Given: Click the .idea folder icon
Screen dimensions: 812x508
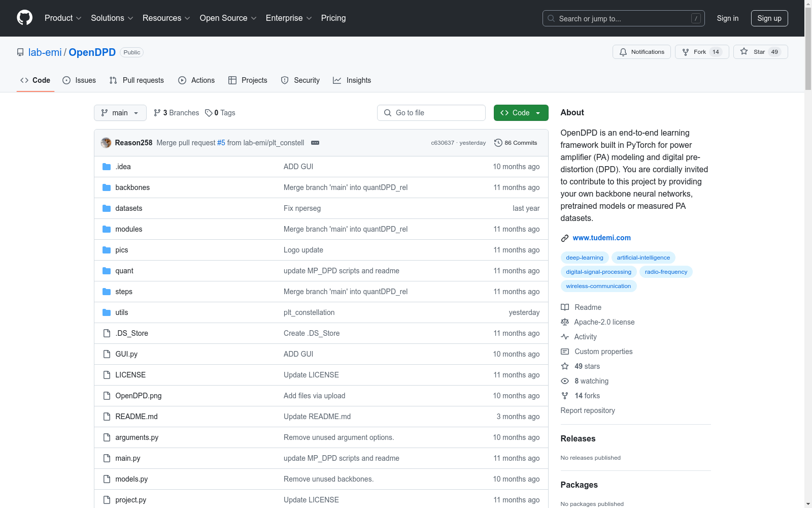Looking at the screenshot, I should [x=107, y=167].
